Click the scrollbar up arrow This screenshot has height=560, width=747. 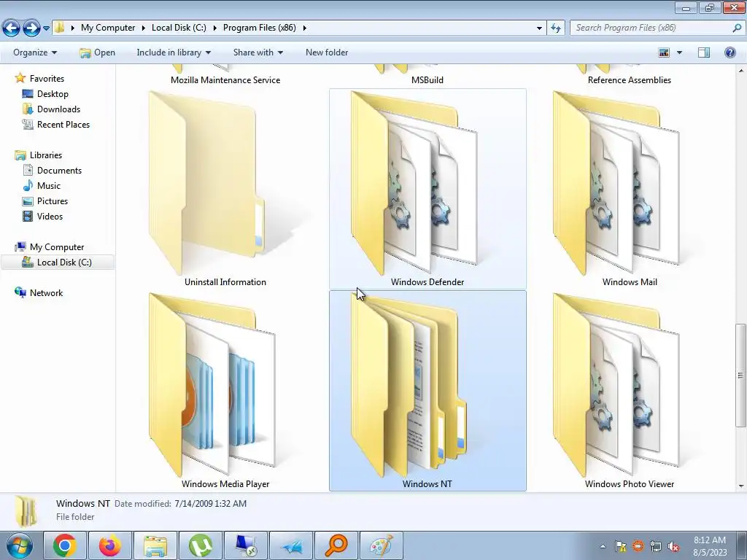coord(740,71)
